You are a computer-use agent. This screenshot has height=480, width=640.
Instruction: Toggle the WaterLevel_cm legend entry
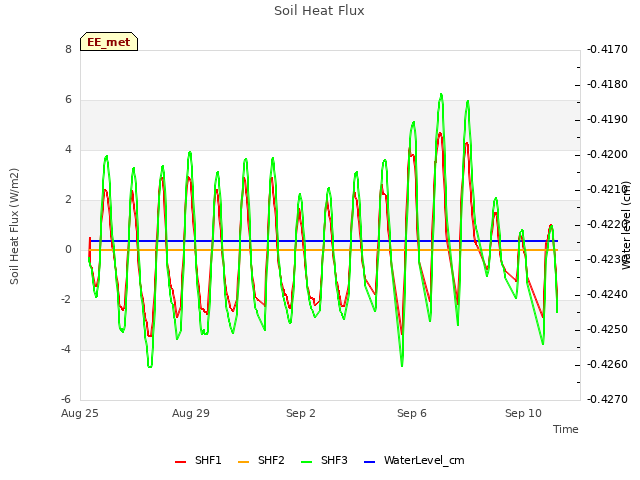pos(414,460)
